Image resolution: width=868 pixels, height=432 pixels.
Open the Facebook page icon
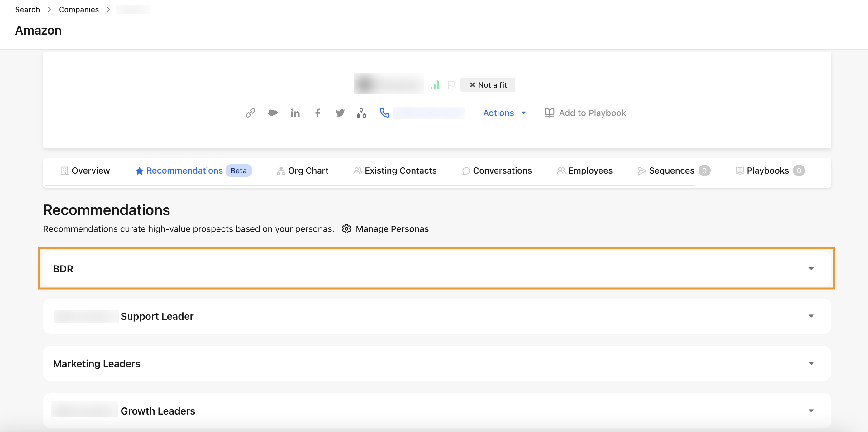point(317,113)
